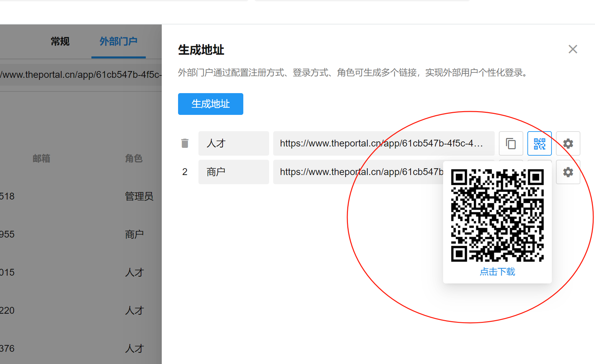Close the 生成地址 panel
The width and height of the screenshot is (595, 364).
point(573,49)
